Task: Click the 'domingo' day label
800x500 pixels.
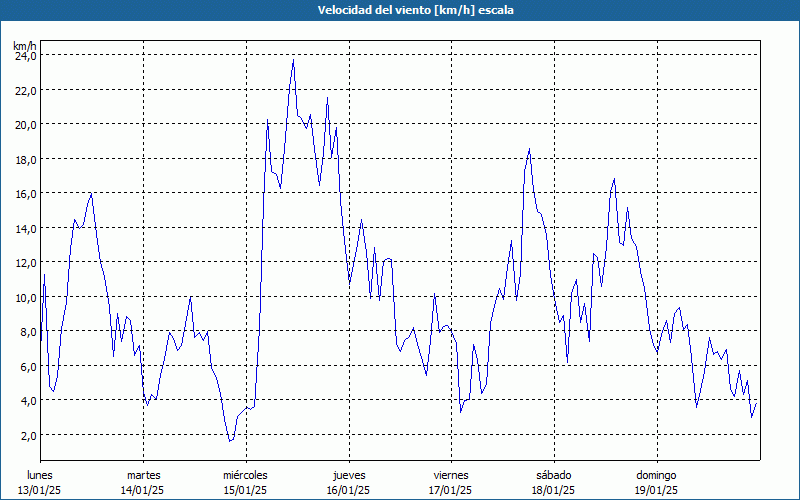Action: click(x=656, y=475)
